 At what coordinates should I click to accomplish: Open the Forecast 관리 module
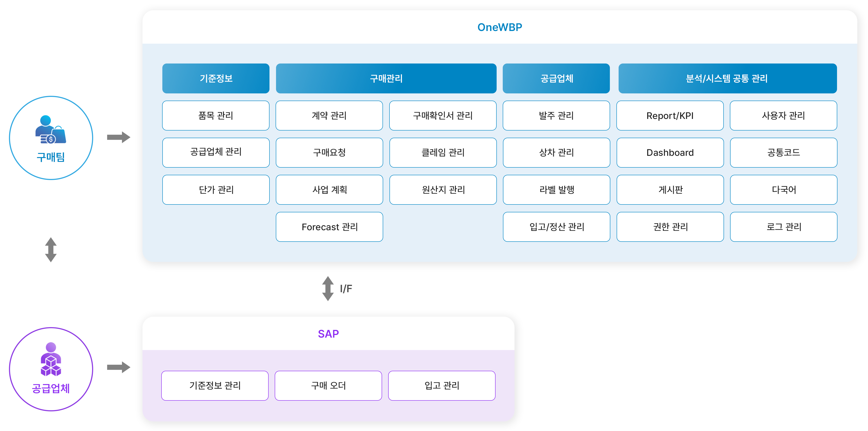(x=329, y=227)
